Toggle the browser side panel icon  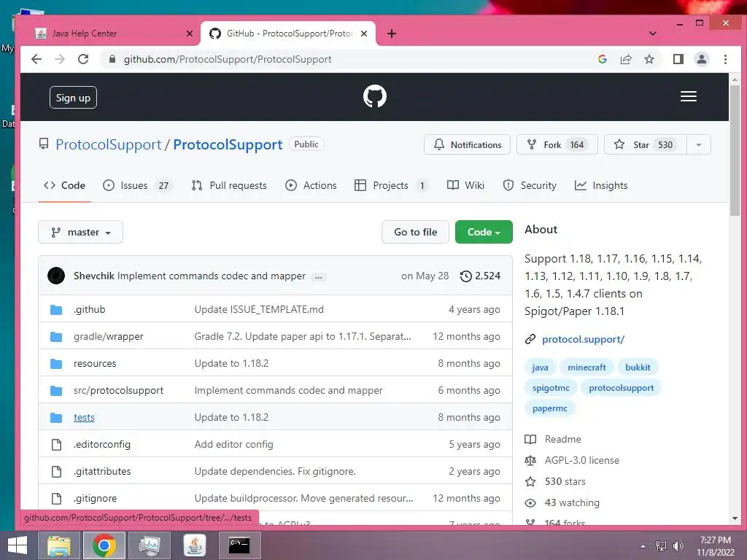678,59
